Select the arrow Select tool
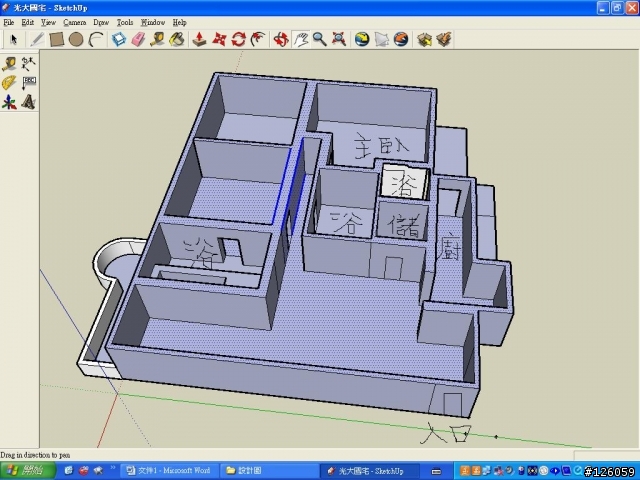This screenshot has height=480, width=640. click(14, 40)
